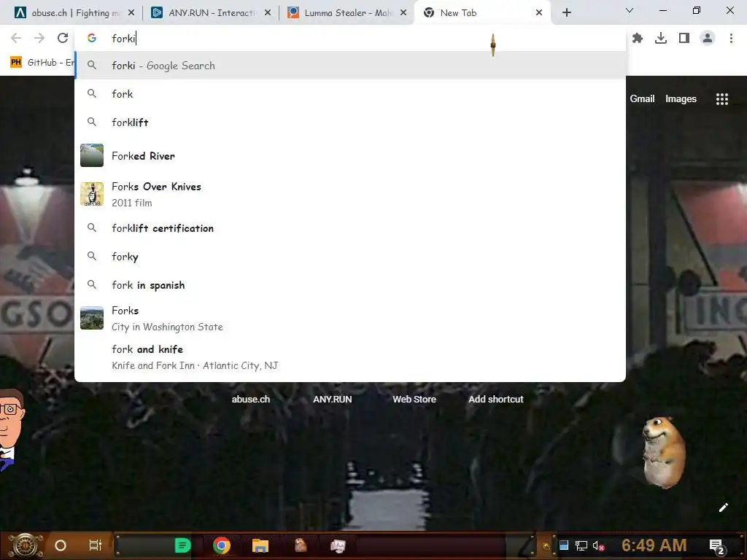Select suggestion 'forki - Google Search'
Image resolution: width=747 pixels, height=560 pixels.
[x=350, y=65]
